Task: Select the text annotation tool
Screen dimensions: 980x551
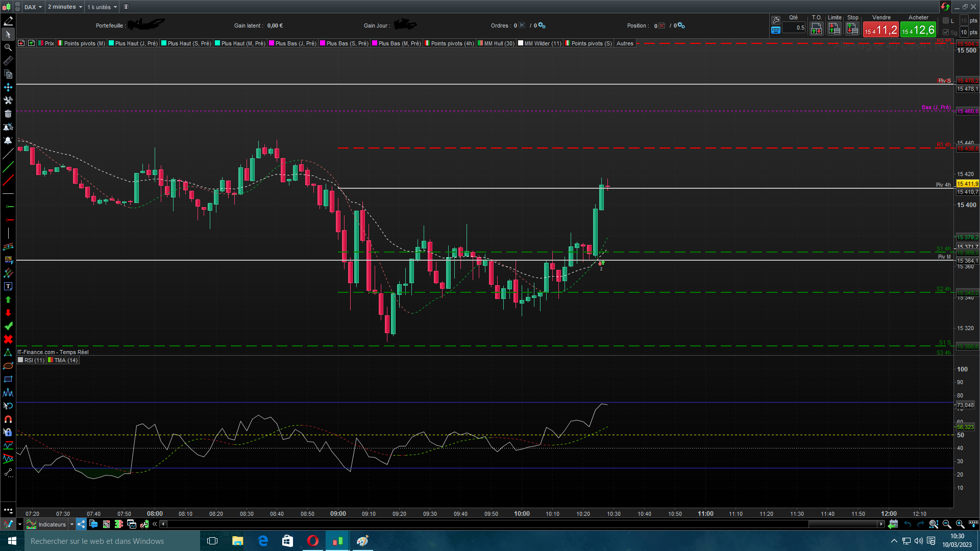Action: coord(8,286)
